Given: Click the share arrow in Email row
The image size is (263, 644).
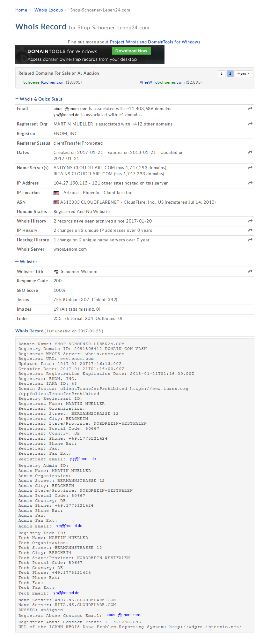Looking at the screenshot, I should 250,109.
